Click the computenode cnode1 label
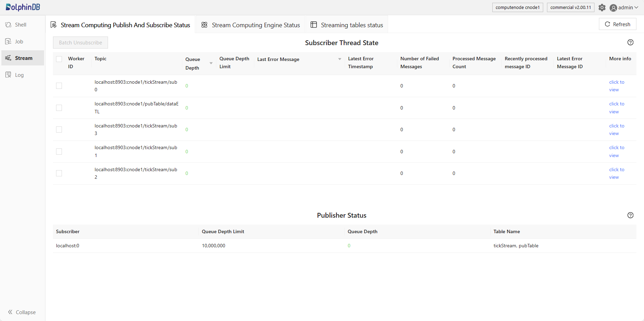 (517, 8)
